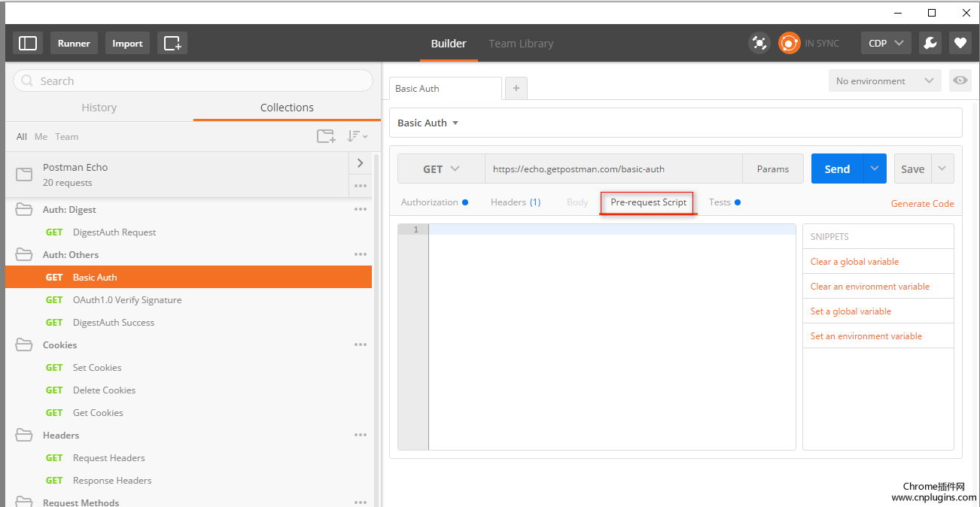Open the Cookies folder ellipsis menu
Screen dimensions: 980x507
361,345
